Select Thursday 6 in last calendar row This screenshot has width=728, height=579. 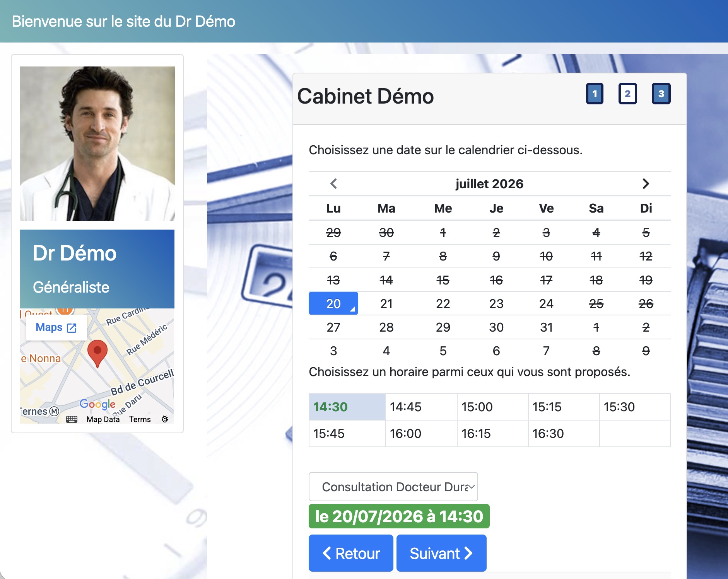pos(496,351)
